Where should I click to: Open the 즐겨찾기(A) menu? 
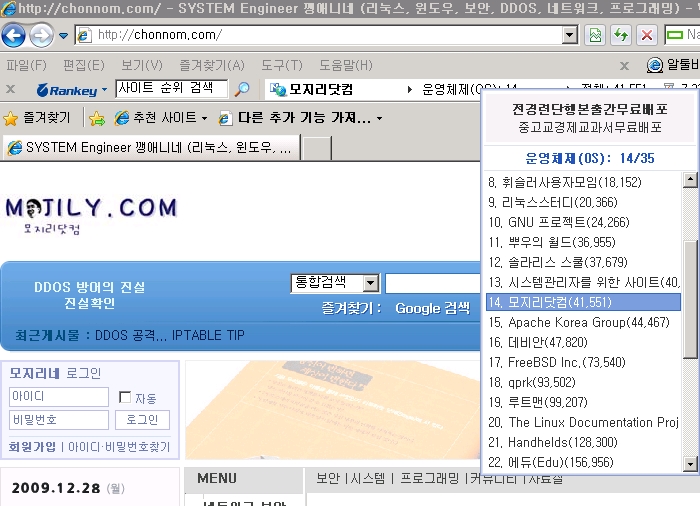212,65
